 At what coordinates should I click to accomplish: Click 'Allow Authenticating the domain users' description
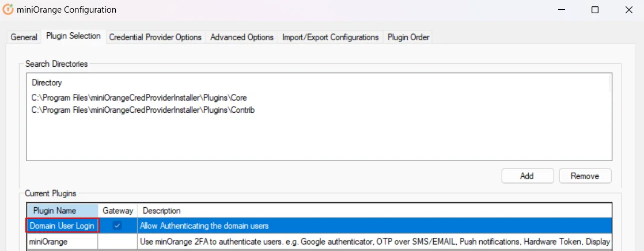coord(204,226)
